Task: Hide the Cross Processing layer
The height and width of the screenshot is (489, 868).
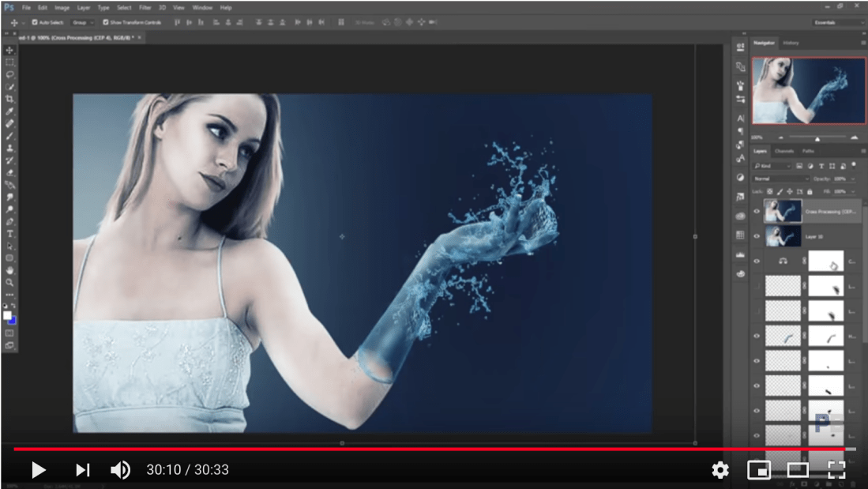Action: coord(756,213)
